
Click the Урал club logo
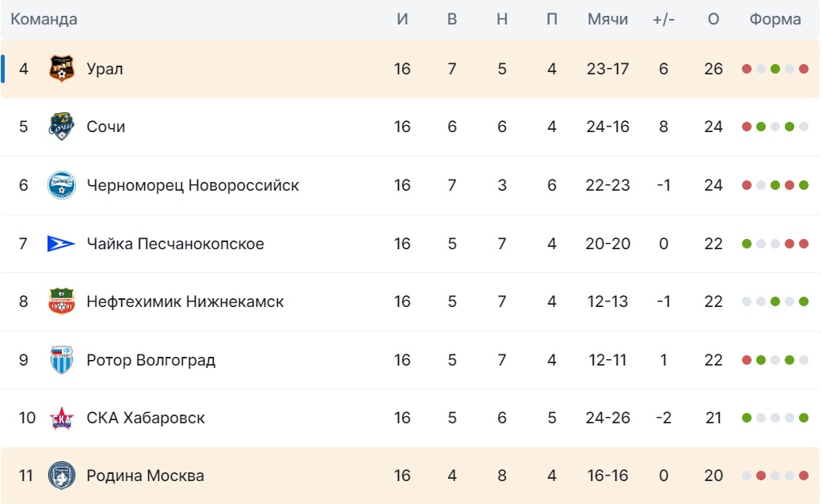click(x=61, y=69)
